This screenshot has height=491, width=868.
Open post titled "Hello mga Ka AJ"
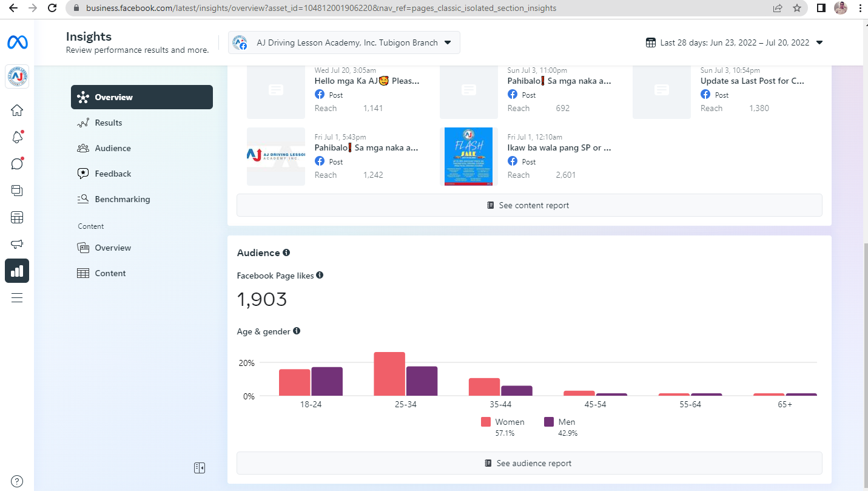pos(367,81)
